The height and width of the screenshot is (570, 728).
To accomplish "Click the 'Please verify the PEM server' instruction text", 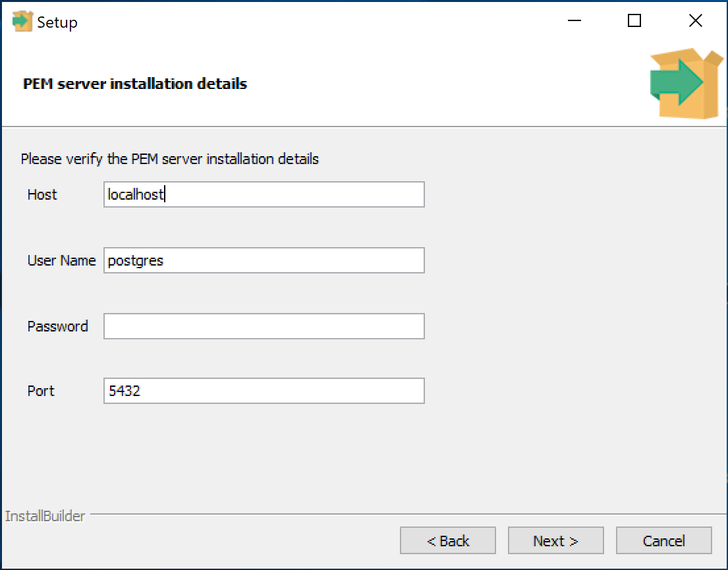I will (x=170, y=159).
